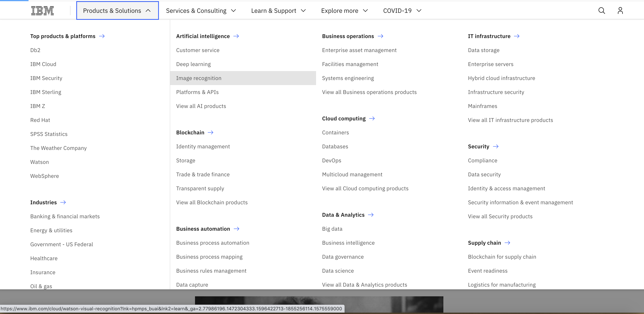Select Red Hat under Top products
This screenshot has width=644, height=314.
coord(40,120)
